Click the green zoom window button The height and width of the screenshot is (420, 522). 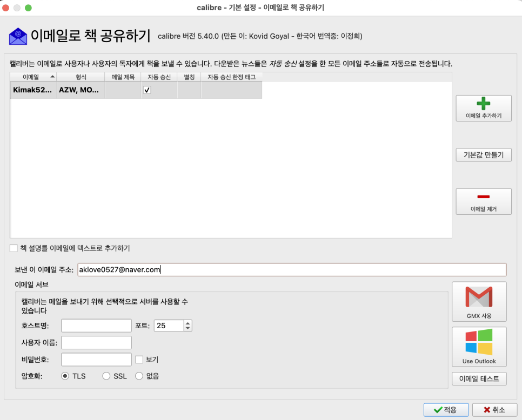[28, 8]
